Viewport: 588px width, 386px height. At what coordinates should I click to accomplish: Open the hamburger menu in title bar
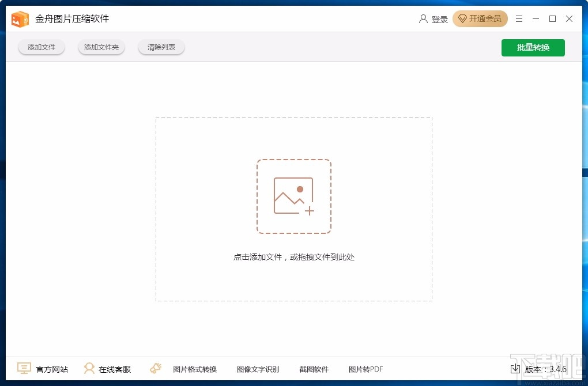519,18
